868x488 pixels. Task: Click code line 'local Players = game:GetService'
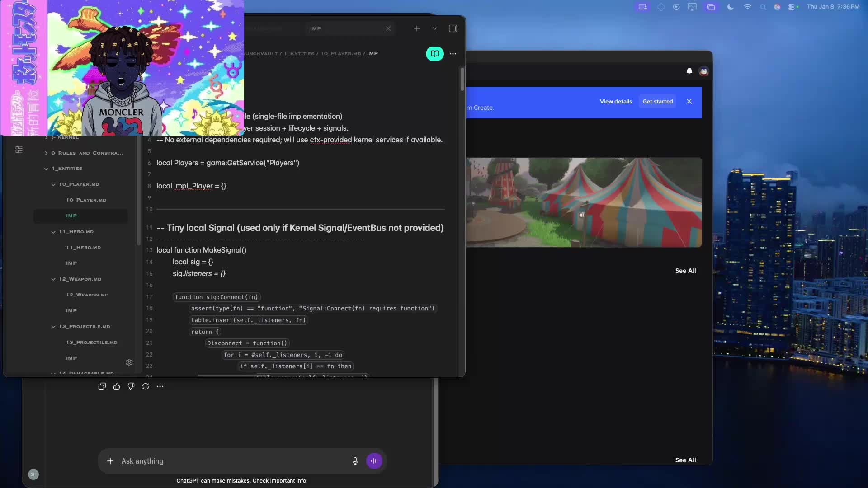[x=228, y=163]
